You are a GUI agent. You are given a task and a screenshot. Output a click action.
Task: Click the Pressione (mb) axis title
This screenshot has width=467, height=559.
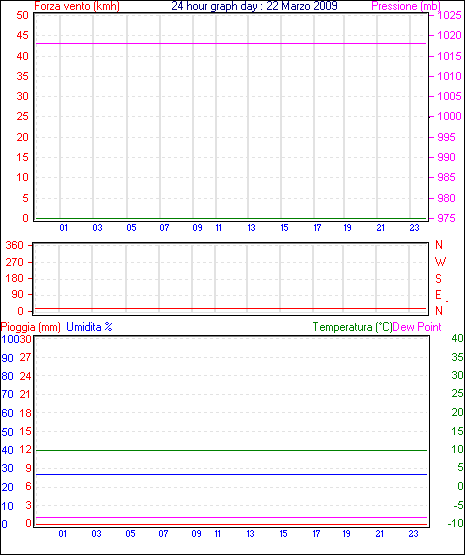click(406, 6)
